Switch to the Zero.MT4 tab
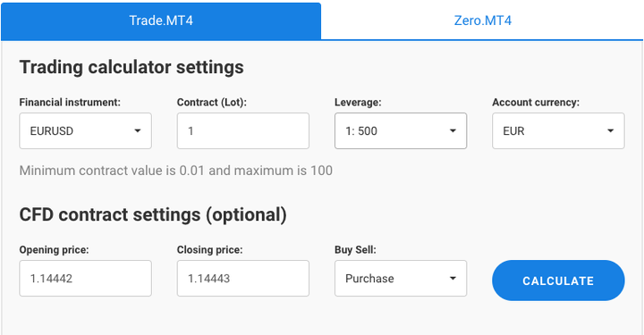Screen dimensions: 644x335 tap(483, 21)
